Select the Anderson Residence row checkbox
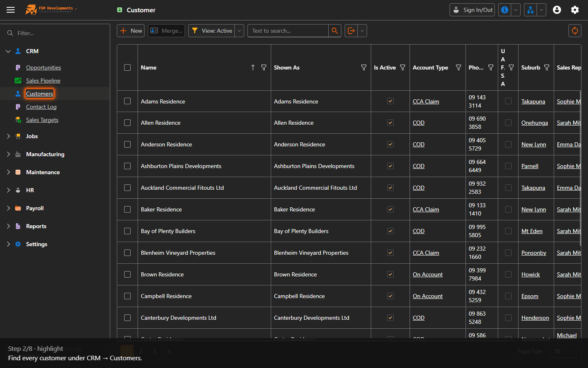588x368 pixels. point(127,144)
